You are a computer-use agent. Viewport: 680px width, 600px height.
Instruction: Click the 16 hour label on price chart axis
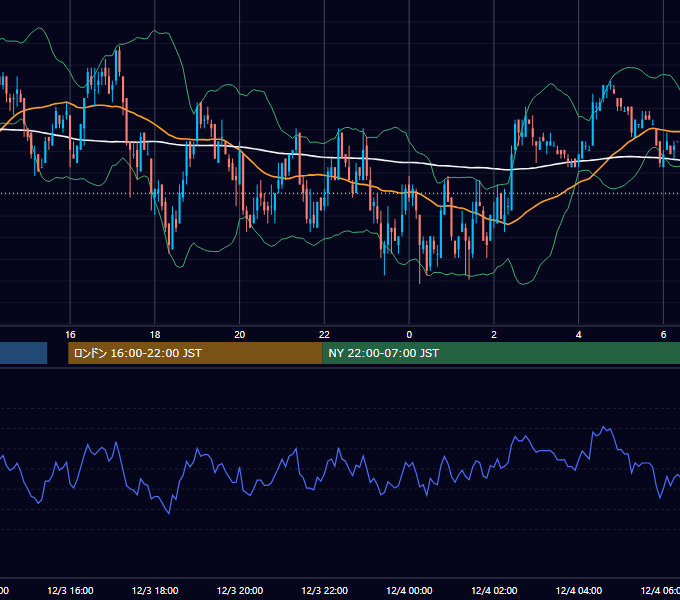(70, 335)
